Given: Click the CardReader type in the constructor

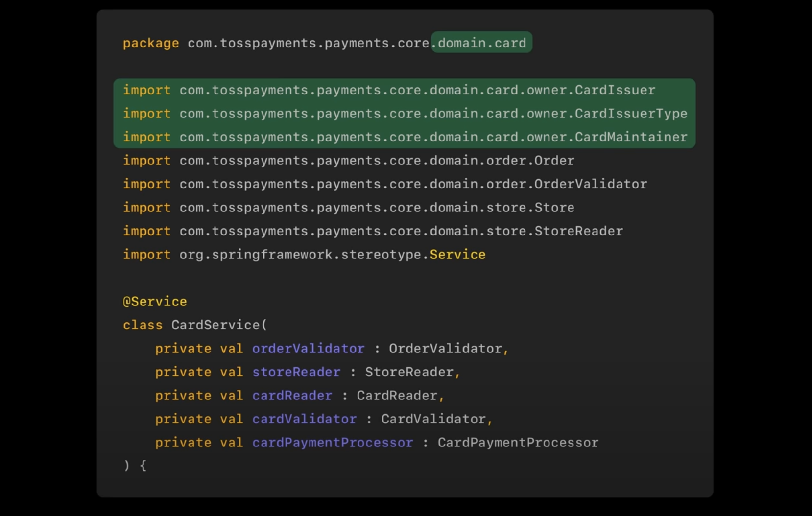Looking at the screenshot, I should point(397,396).
